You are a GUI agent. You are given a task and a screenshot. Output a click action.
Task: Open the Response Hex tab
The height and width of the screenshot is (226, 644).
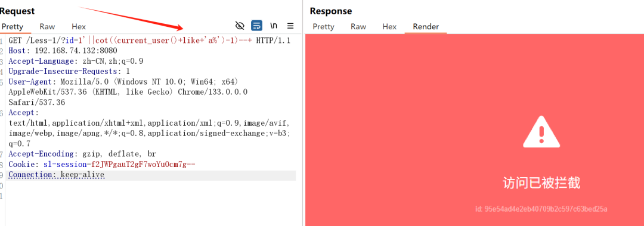click(389, 26)
